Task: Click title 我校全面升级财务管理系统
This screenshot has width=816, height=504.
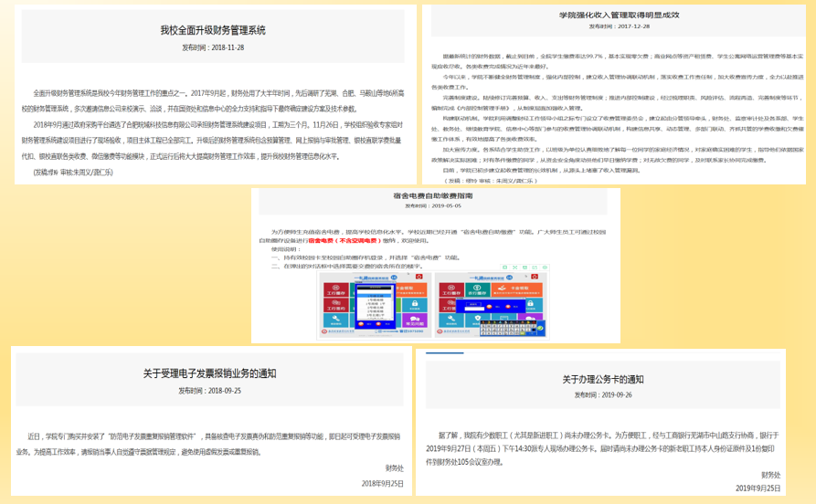Action: [213, 30]
